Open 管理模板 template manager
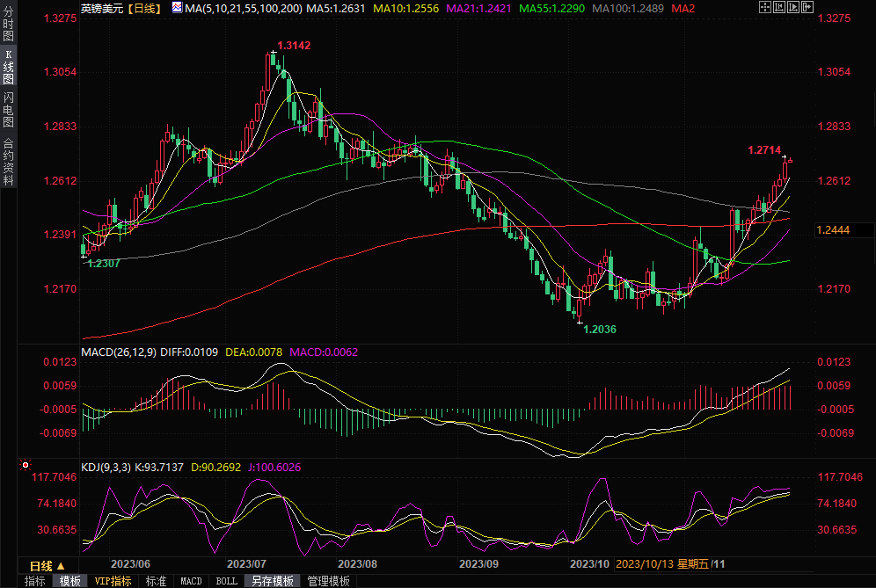 pyautogui.click(x=327, y=581)
